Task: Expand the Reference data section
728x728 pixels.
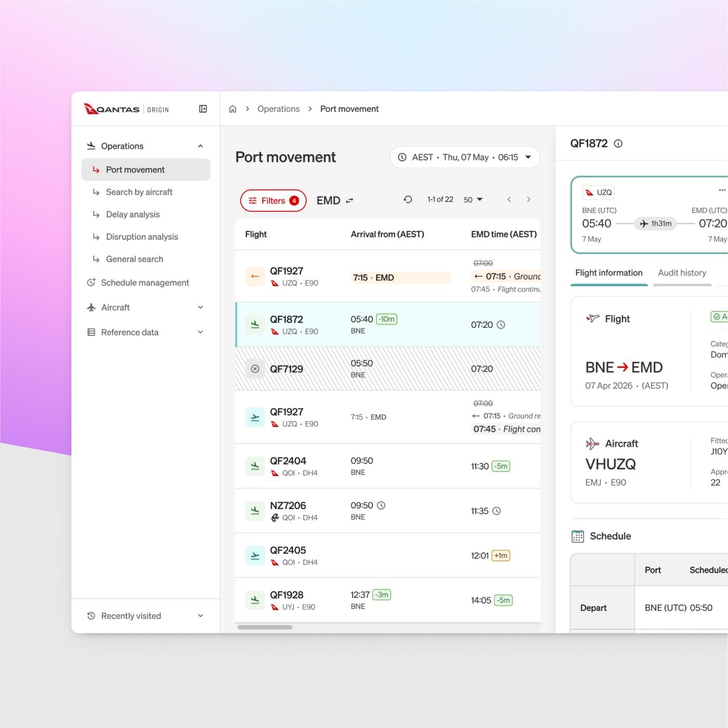Action: pyautogui.click(x=200, y=332)
